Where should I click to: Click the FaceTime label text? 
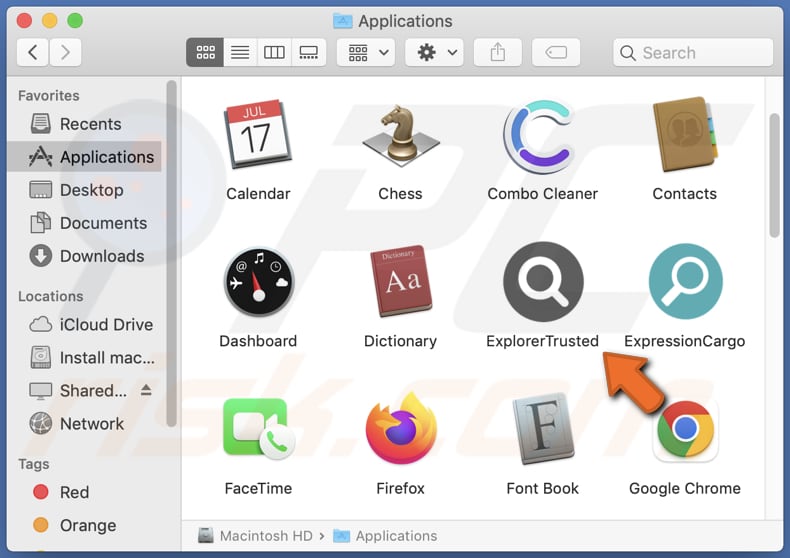[x=258, y=489]
